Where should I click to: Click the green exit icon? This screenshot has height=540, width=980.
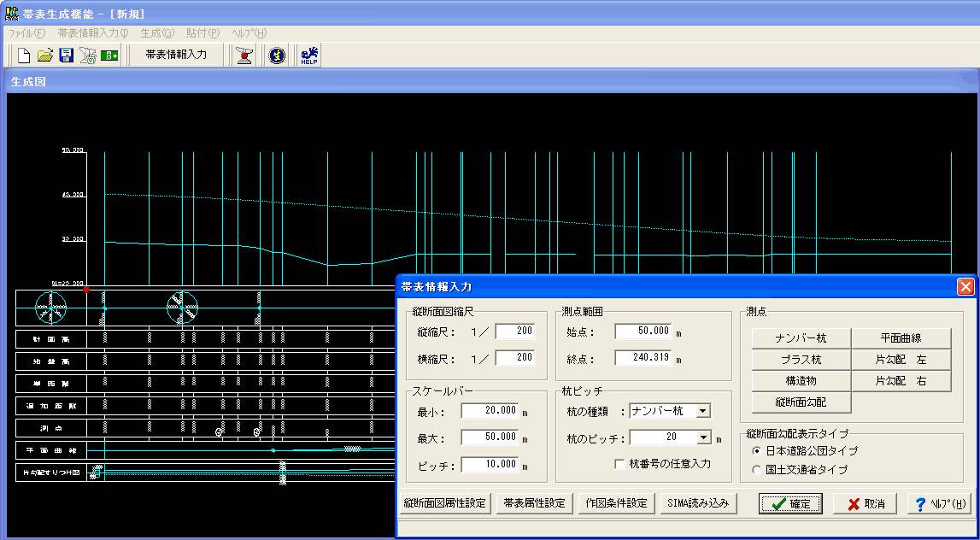click(109, 56)
